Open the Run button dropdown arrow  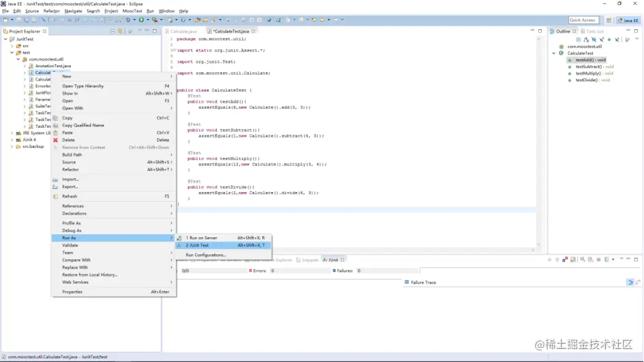point(148,20)
